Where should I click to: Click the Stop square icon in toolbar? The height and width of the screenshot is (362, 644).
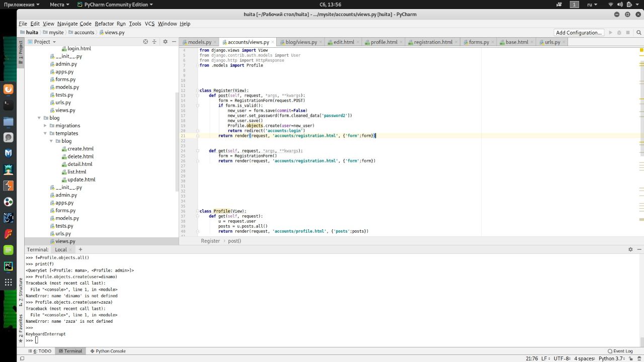click(628, 33)
